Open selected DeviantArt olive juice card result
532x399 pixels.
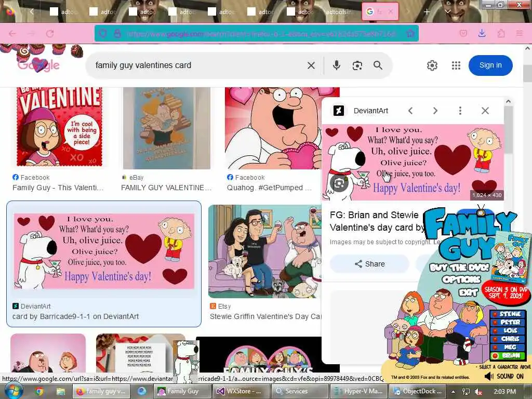104,251
